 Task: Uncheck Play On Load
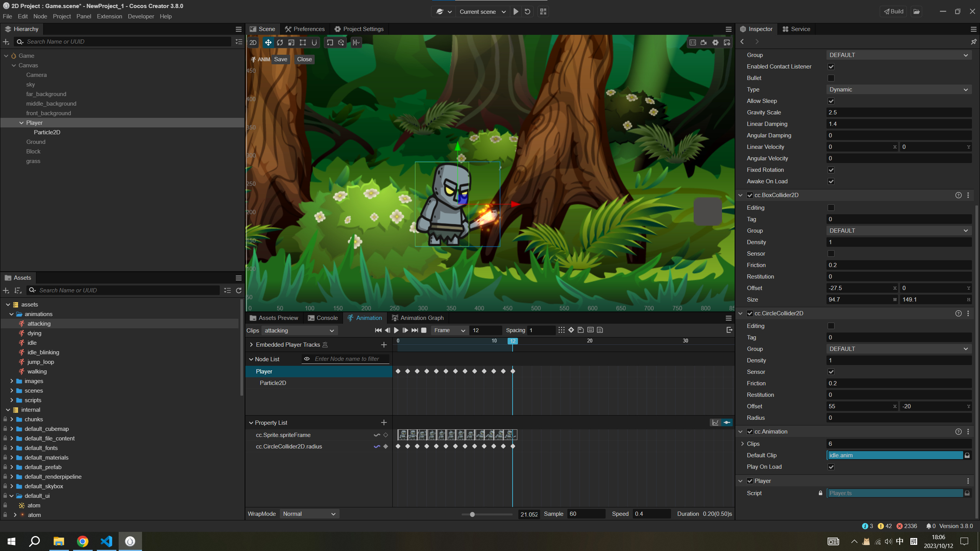click(x=831, y=467)
